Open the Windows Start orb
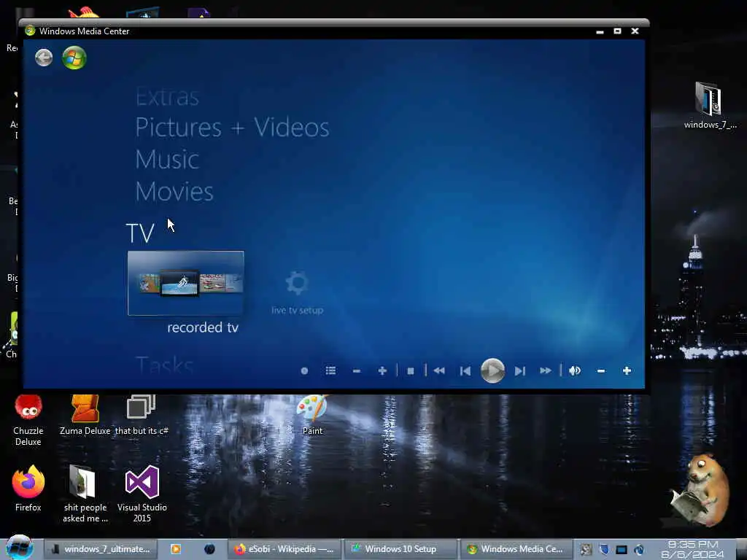 pyautogui.click(x=19, y=548)
